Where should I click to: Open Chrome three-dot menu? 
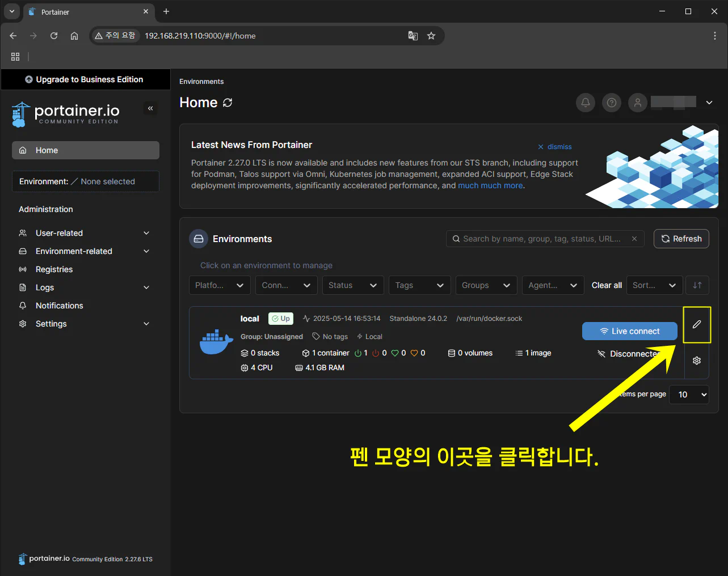point(714,36)
